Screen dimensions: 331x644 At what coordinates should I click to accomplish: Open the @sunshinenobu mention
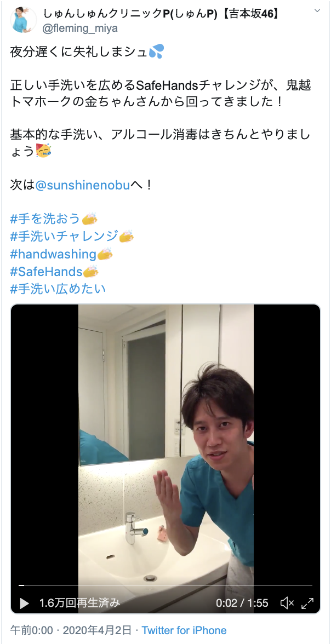pyautogui.click(x=83, y=185)
